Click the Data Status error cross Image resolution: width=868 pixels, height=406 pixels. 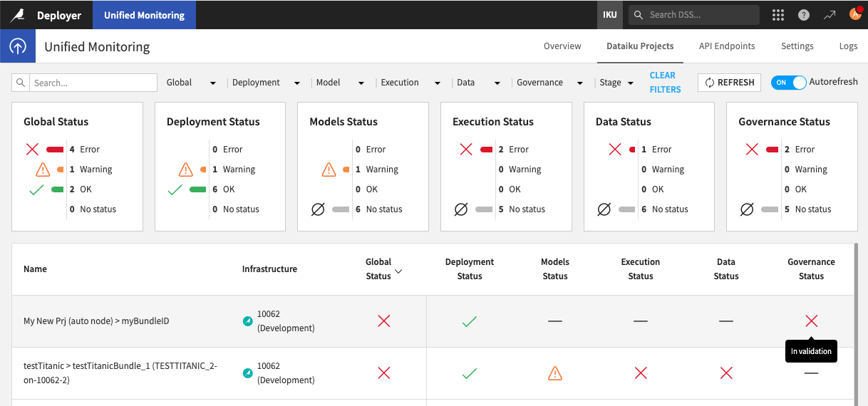coord(616,150)
